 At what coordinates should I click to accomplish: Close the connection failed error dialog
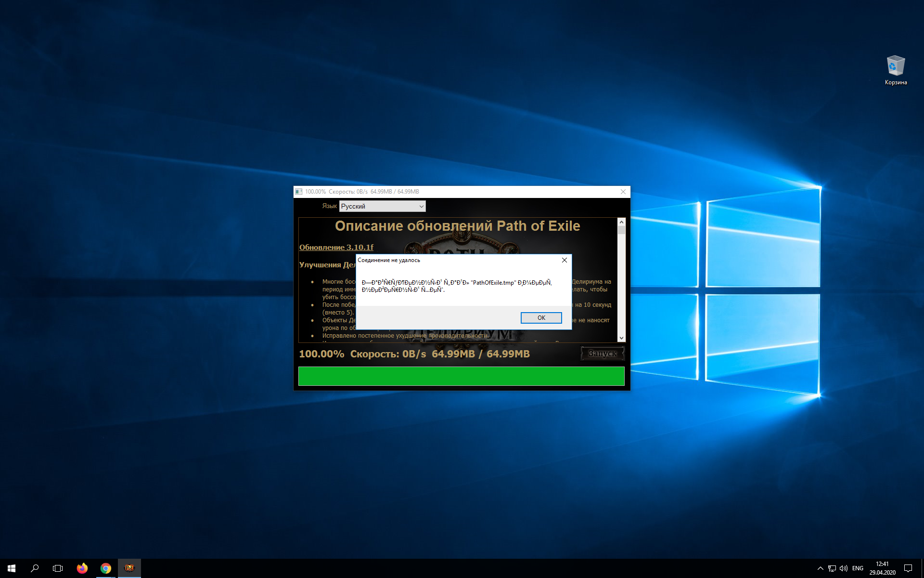click(565, 260)
